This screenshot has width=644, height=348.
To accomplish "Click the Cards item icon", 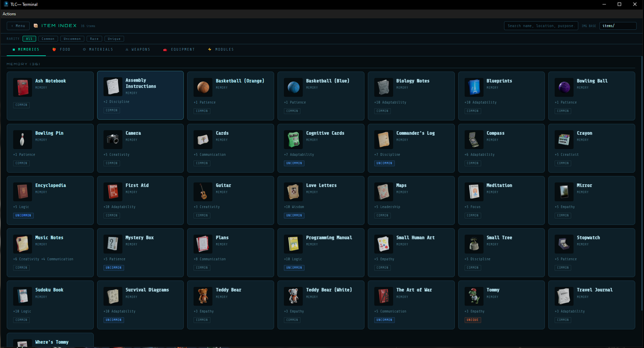I will (203, 140).
